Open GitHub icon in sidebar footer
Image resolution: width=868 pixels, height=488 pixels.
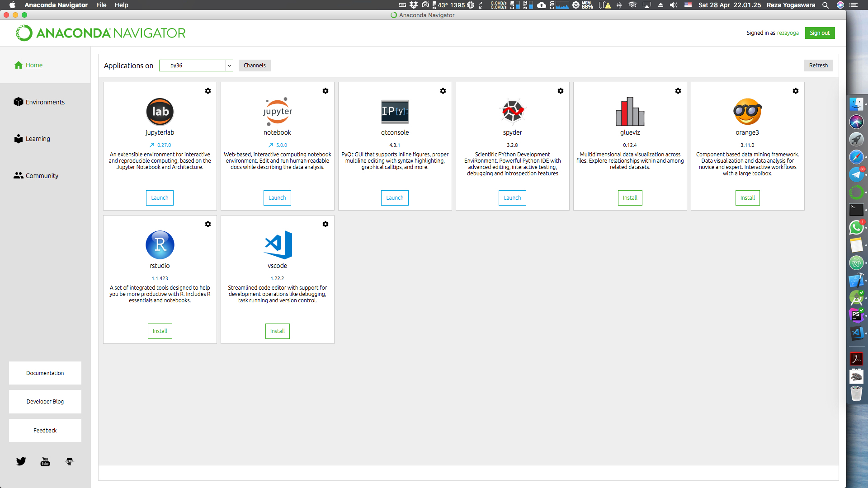click(x=69, y=461)
